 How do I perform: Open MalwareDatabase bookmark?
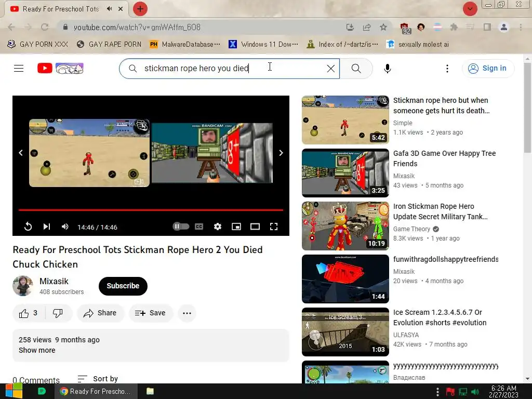click(185, 45)
